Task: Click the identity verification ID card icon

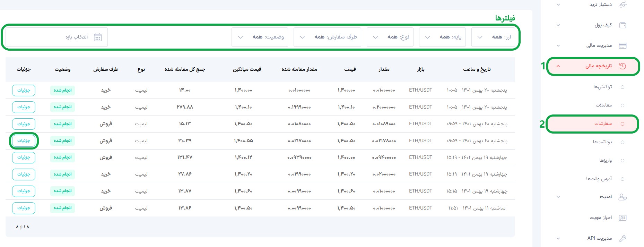Action: [x=623, y=218]
